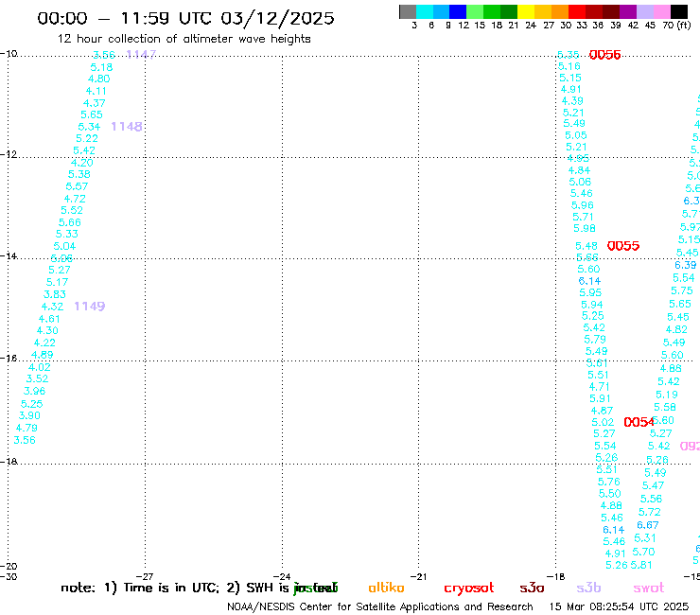This screenshot has width=700, height=615.
Task: Click the -24 longitude axis label
Action: (x=282, y=576)
